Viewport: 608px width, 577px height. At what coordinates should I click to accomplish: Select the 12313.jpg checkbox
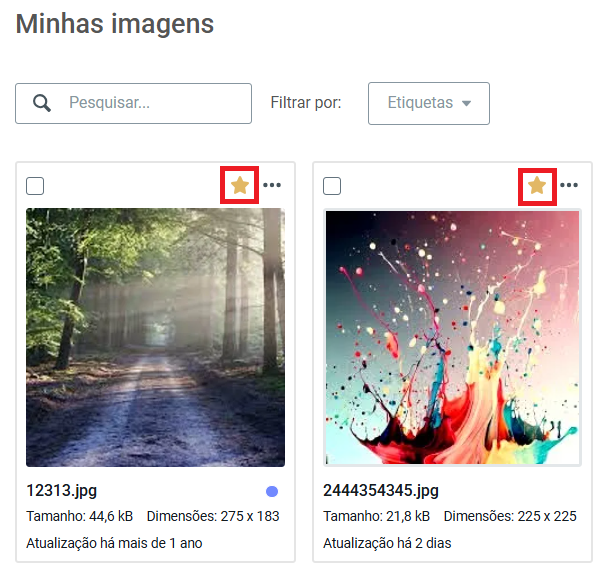pos(35,186)
